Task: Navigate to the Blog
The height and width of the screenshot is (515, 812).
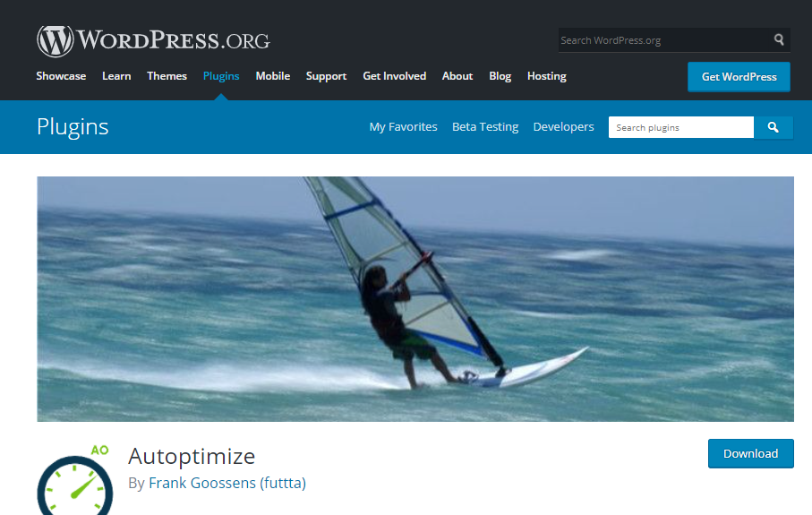Action: pyautogui.click(x=500, y=76)
